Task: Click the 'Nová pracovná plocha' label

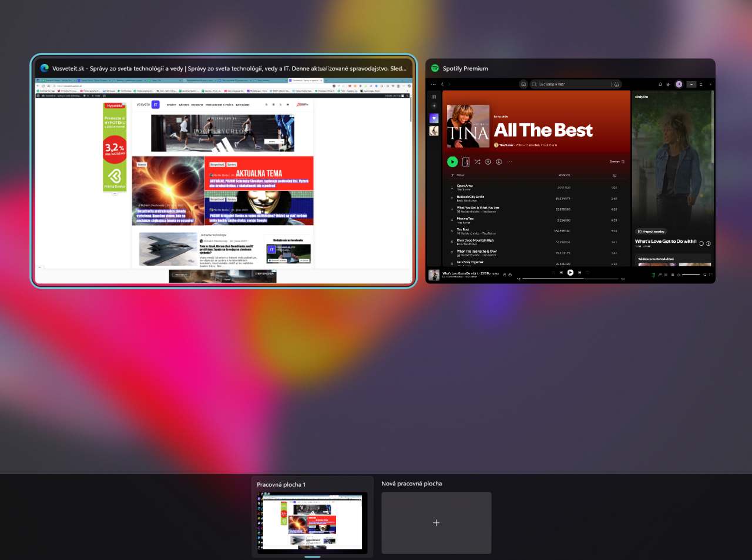Action: coord(412,484)
